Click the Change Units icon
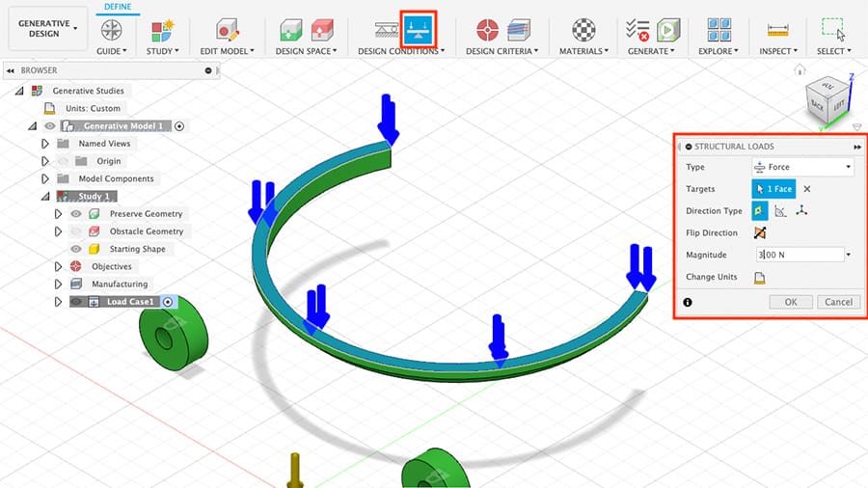 pyautogui.click(x=760, y=278)
